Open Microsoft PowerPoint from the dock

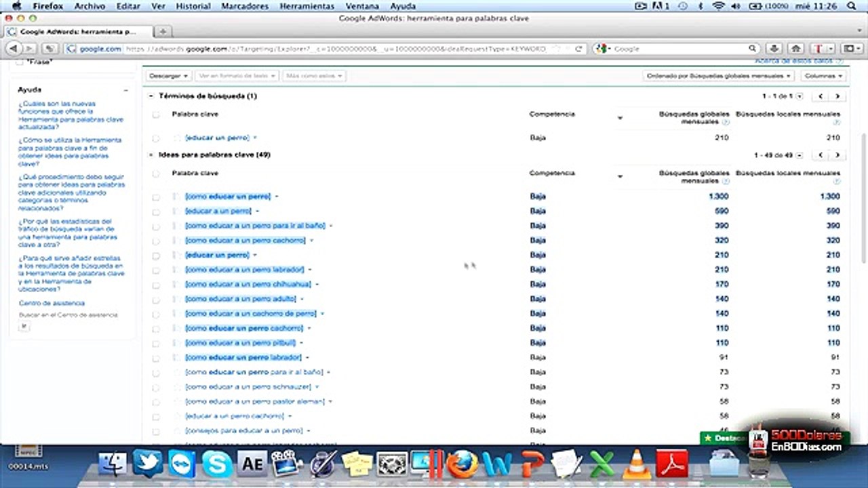pyautogui.click(x=533, y=464)
